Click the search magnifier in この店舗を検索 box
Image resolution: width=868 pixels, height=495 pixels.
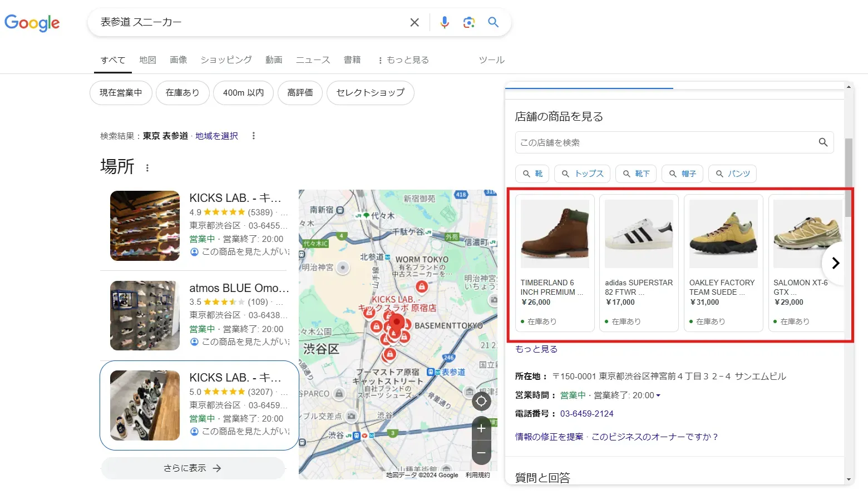click(x=823, y=142)
